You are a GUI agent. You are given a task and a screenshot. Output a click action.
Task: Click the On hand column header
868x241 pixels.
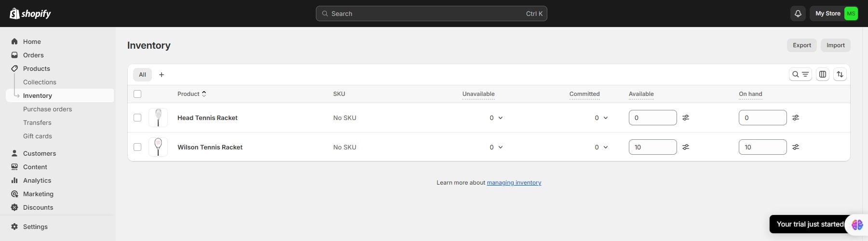click(750, 94)
